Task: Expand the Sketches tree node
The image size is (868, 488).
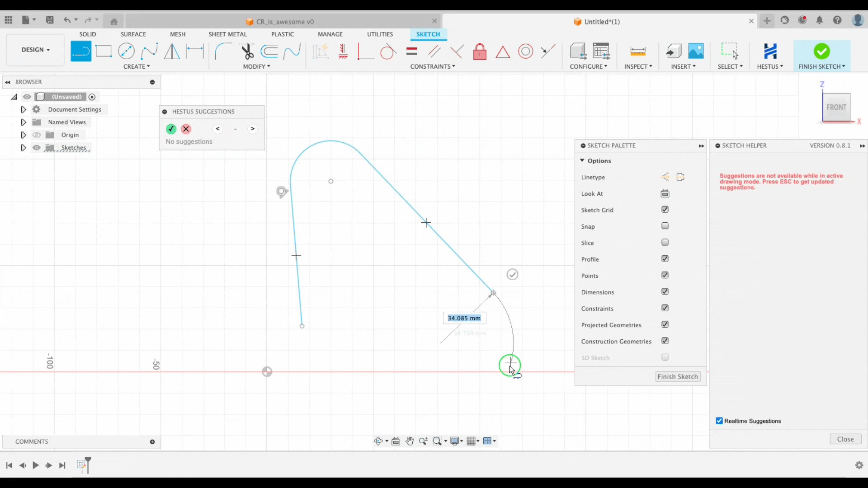Action: pyautogui.click(x=23, y=148)
